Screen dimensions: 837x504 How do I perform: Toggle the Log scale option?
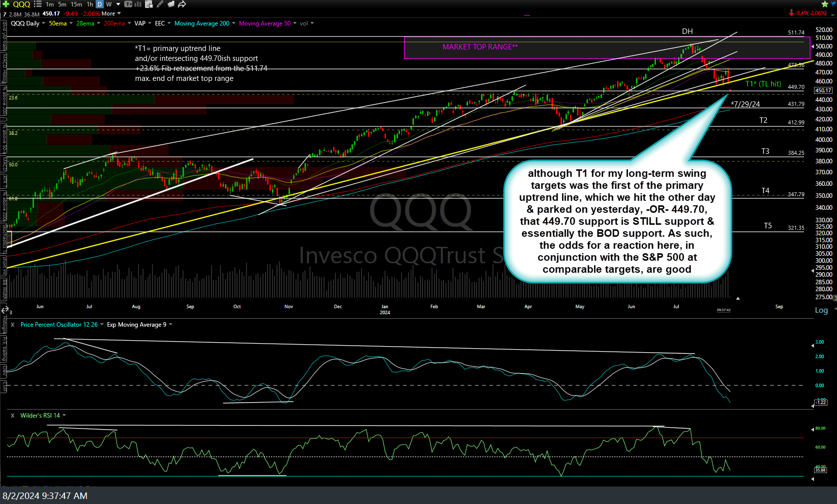[821, 310]
